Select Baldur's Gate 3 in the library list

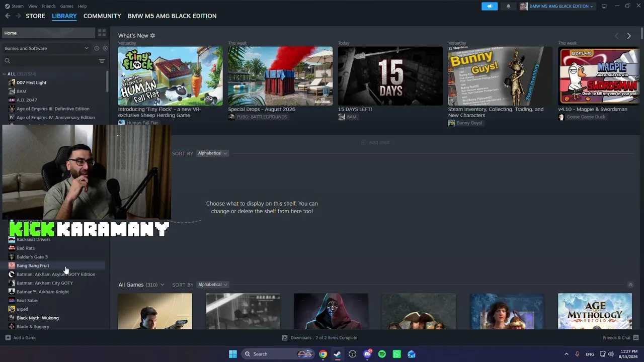tap(32, 257)
